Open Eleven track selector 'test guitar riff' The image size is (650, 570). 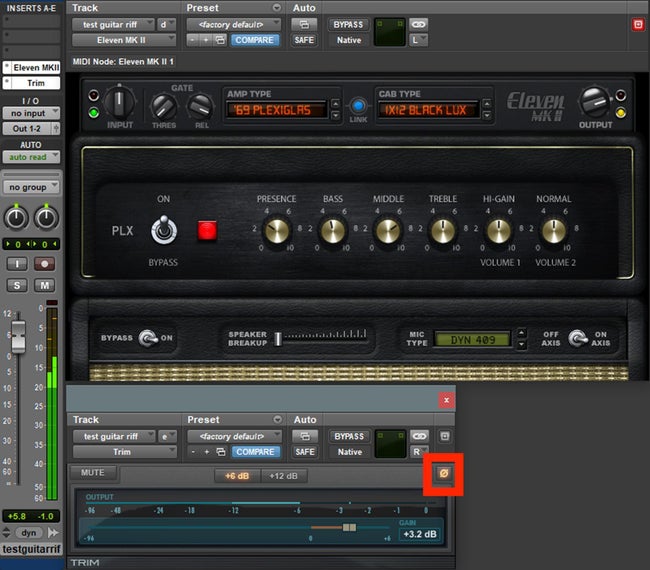coord(113,24)
